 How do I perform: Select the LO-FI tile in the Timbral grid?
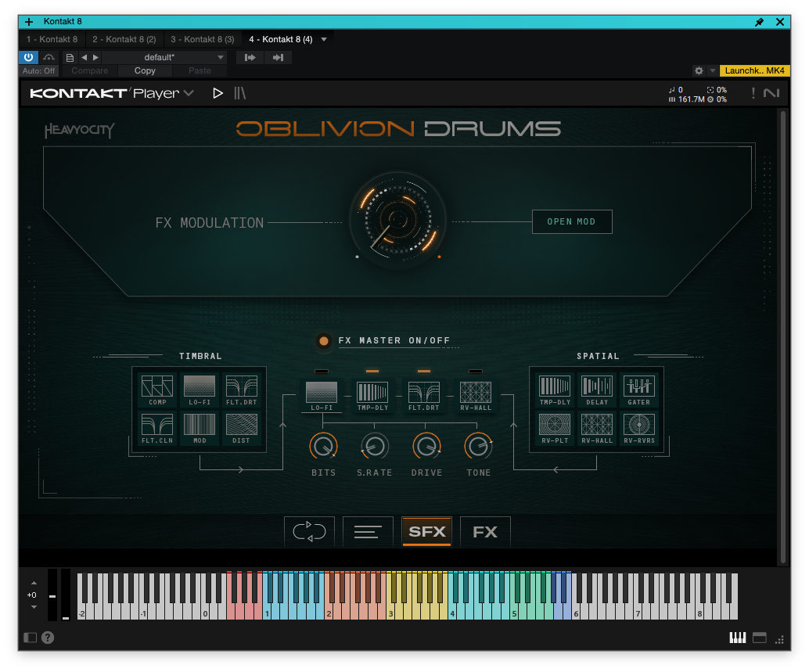(200, 390)
